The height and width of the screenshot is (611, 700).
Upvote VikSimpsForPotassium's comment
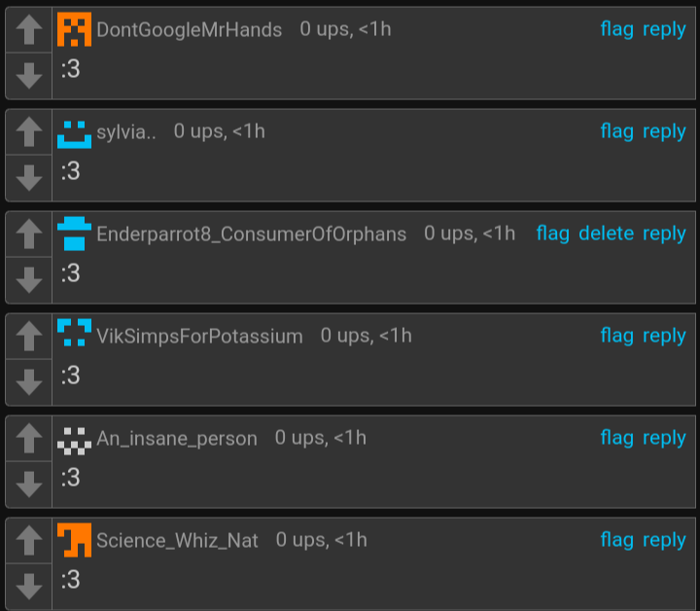(29, 337)
